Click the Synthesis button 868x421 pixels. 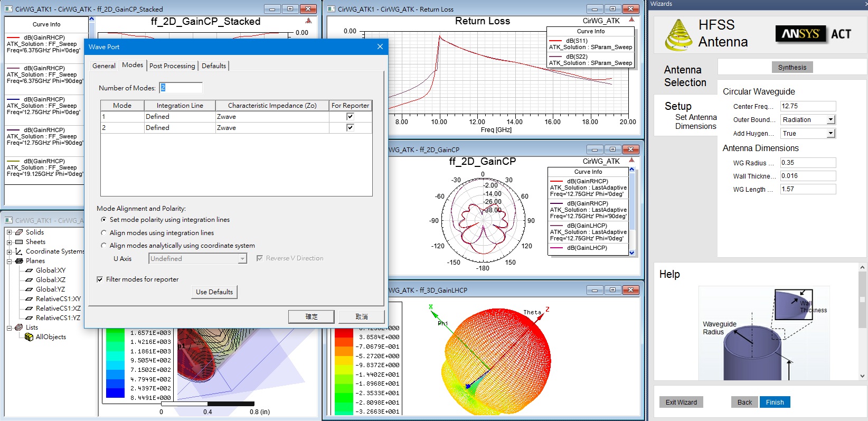[x=792, y=68]
